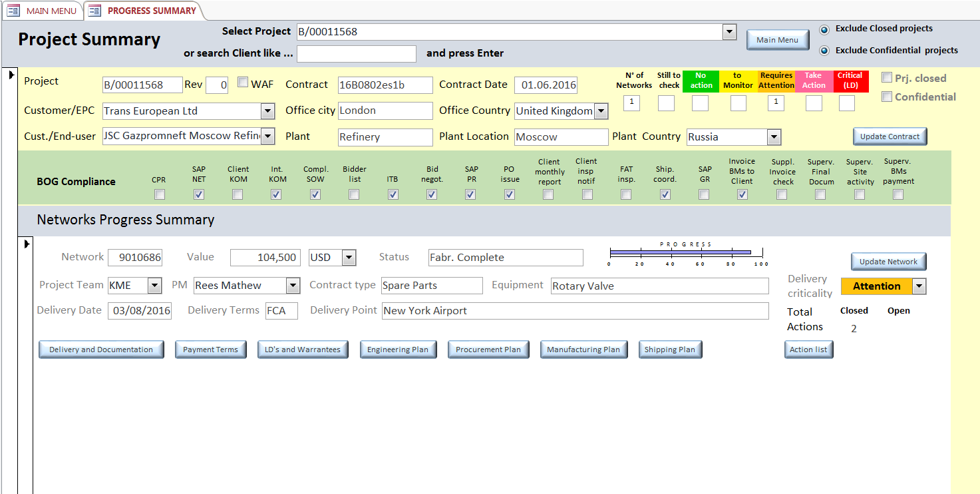The image size is (980, 494).
Task: Switch to the MAIN MENU tab
Action: 42,11
